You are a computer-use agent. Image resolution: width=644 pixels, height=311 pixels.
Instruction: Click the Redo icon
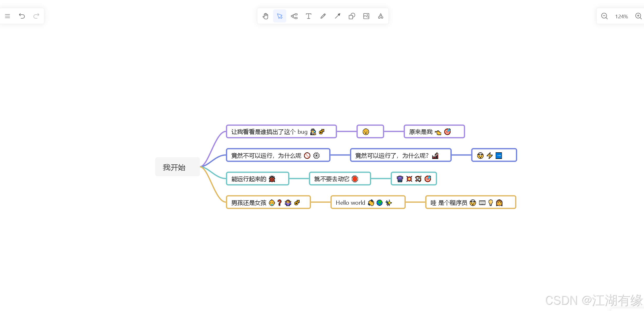tap(36, 16)
